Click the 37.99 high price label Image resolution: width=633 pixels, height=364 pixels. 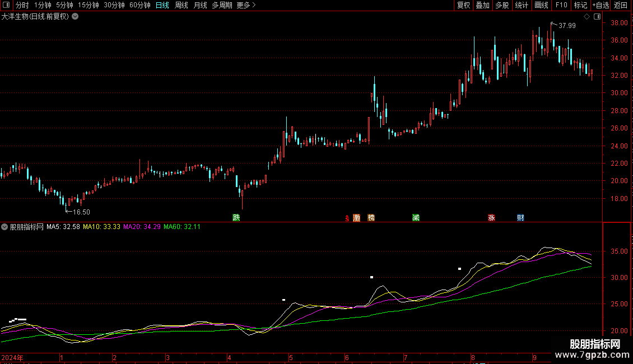pos(567,25)
